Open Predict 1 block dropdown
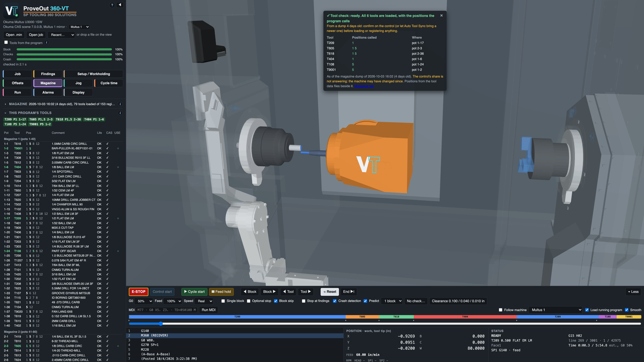Image resolution: width=644 pixels, height=362 pixels. (392, 301)
